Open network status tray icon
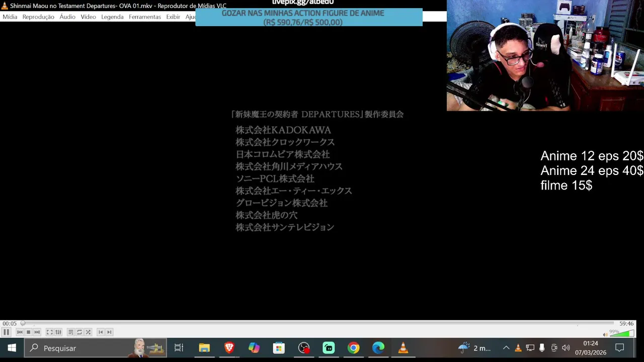Image resolution: width=644 pixels, height=362 pixels. (x=530, y=348)
